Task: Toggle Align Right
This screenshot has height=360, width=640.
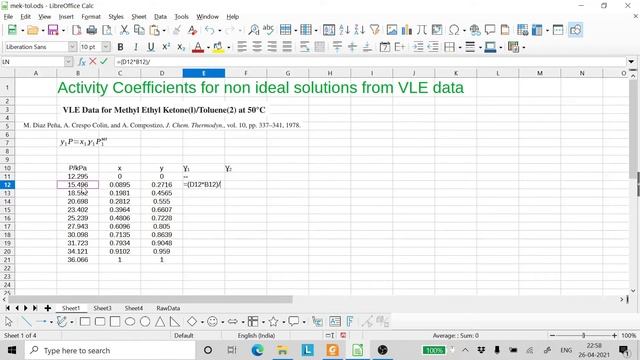Action: pos(272,47)
